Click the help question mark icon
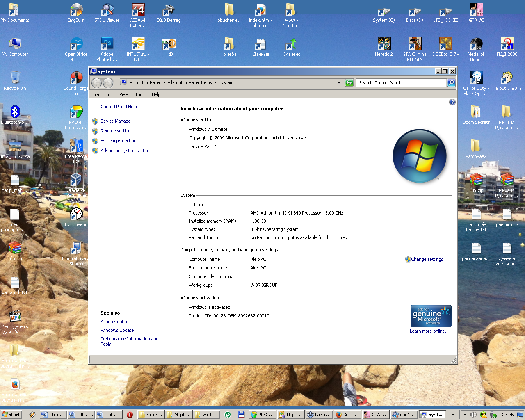The width and height of the screenshot is (525, 420). pyautogui.click(x=452, y=102)
